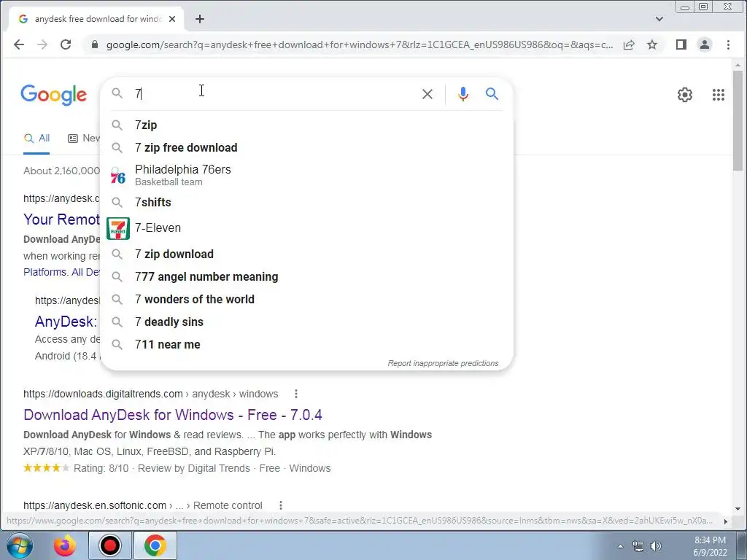
Task: Click the screen recorder taskbar icon
Action: 110,545
